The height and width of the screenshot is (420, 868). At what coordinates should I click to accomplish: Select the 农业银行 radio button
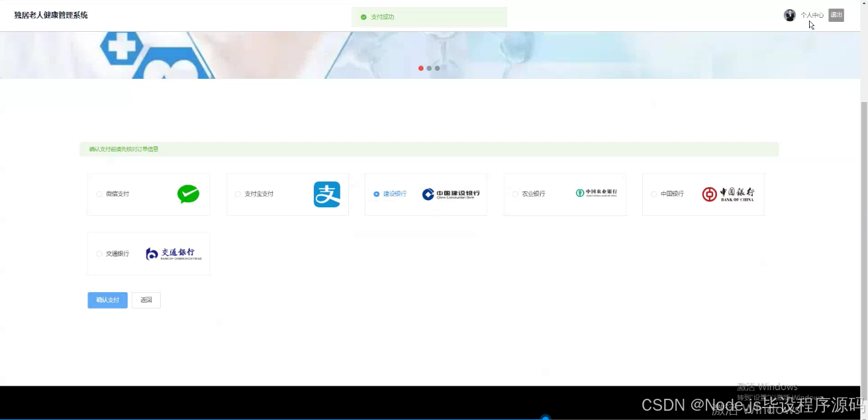(x=515, y=194)
